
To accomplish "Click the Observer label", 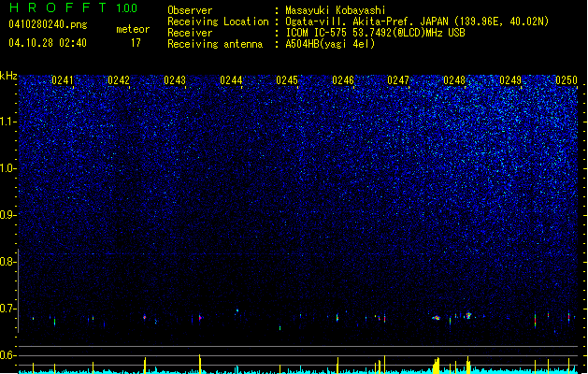I will click(x=190, y=10).
